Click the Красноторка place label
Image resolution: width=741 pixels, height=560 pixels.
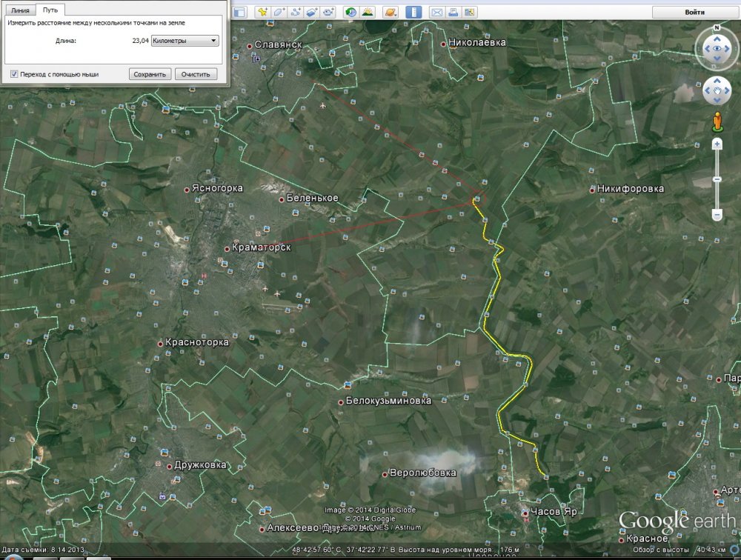(x=197, y=342)
